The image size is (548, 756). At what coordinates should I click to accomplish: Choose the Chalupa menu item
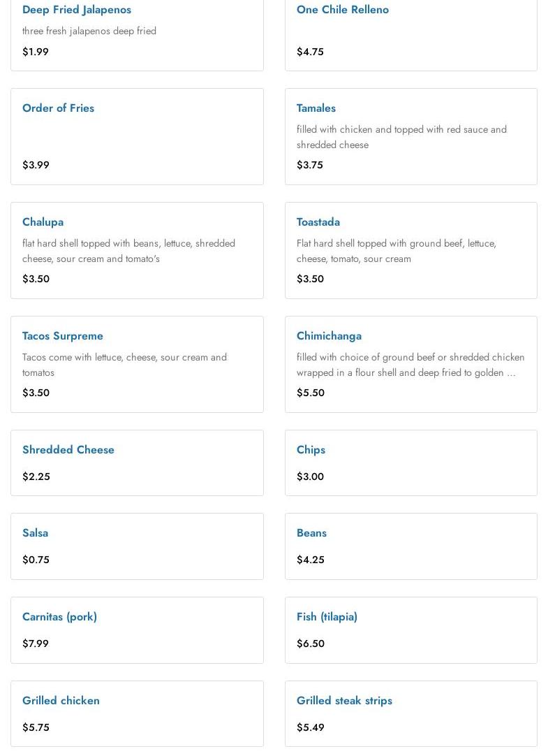tap(43, 222)
